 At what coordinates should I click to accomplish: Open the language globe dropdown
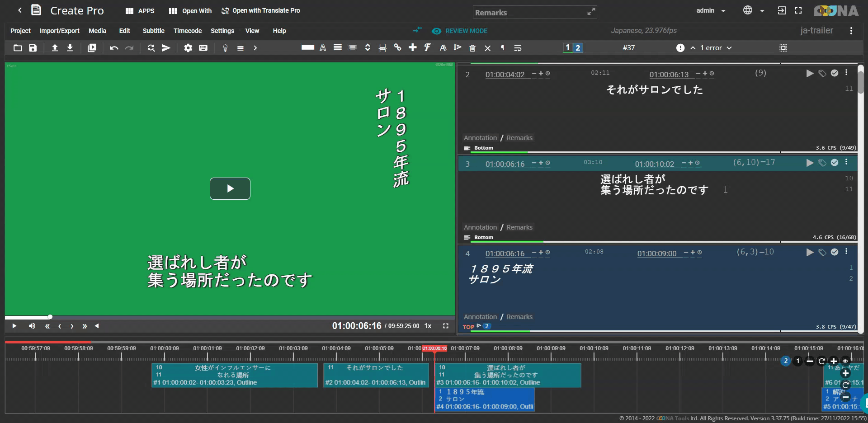coord(753,10)
